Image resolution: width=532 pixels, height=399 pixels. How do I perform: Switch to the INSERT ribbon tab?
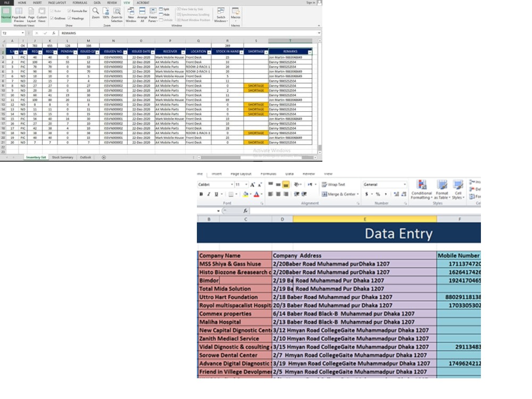point(37,3)
